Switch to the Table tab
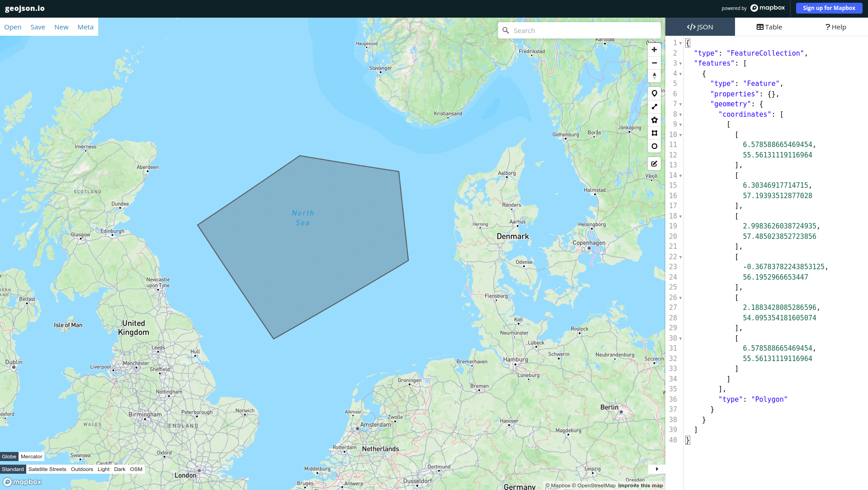The height and width of the screenshot is (490, 868). [769, 27]
